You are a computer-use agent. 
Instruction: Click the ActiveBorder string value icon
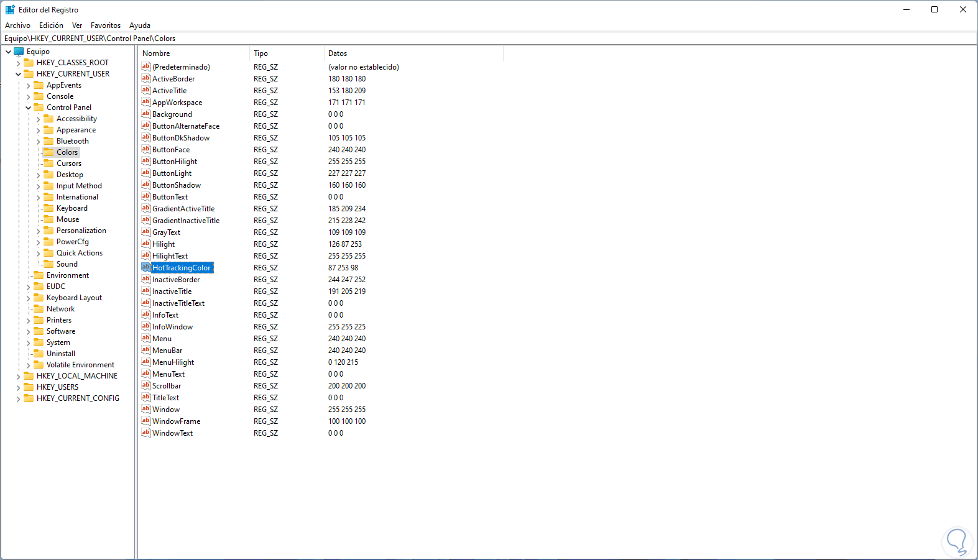[x=146, y=78]
